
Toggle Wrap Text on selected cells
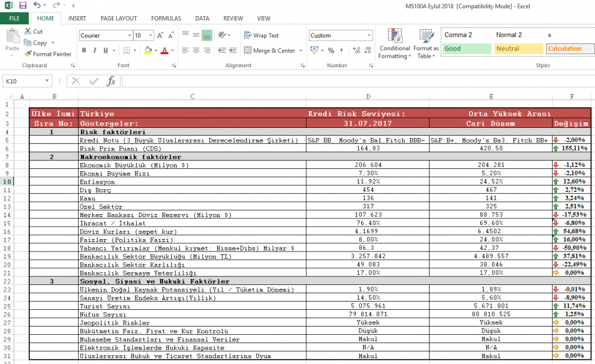coord(261,35)
